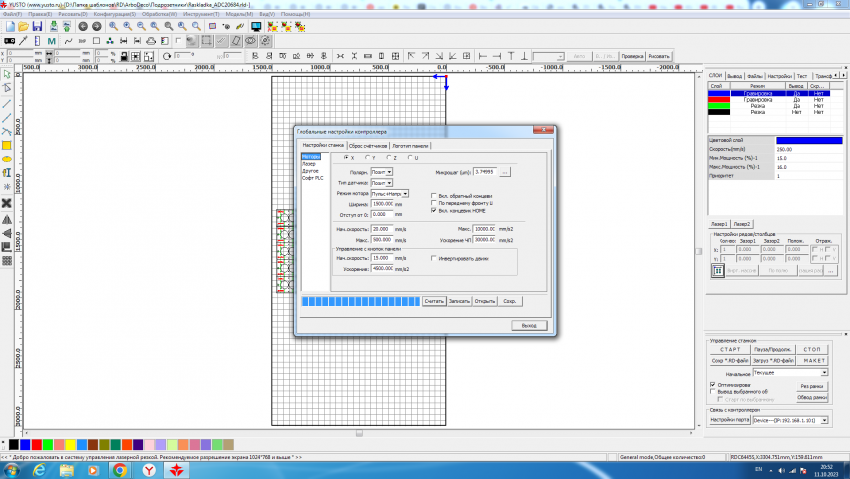
Task: Click the 'Считать' button in dialog
Action: (433, 300)
